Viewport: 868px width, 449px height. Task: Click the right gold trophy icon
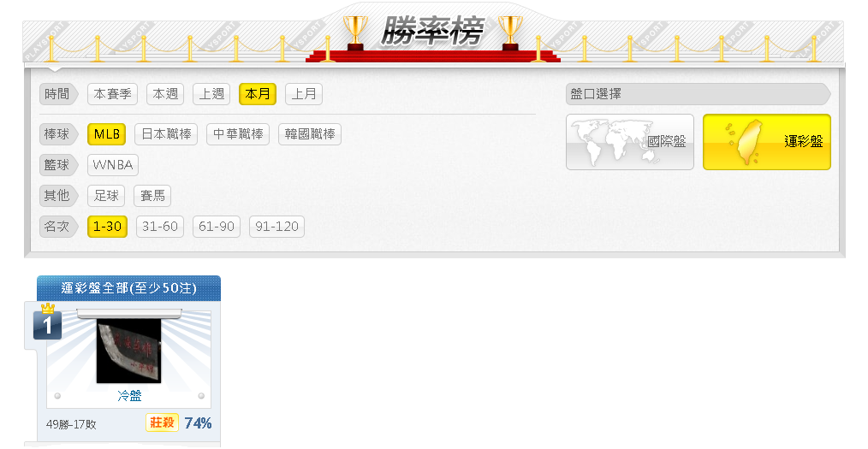[x=510, y=32]
